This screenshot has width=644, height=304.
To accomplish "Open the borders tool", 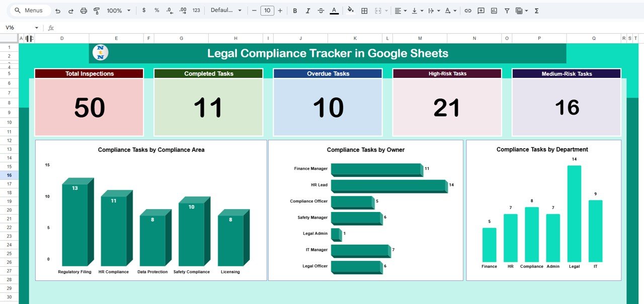I will tap(364, 10).
